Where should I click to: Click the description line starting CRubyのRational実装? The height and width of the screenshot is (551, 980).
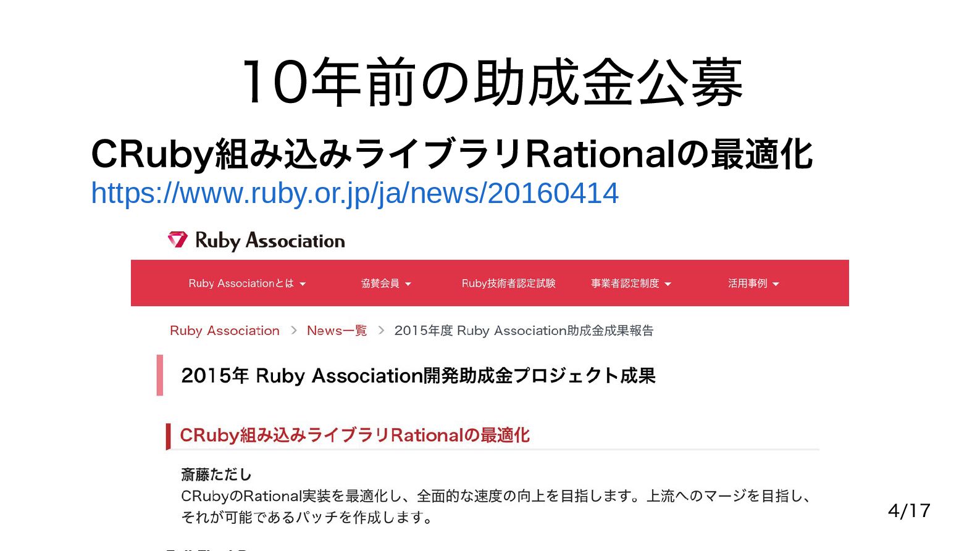pyautogui.click(x=496, y=496)
